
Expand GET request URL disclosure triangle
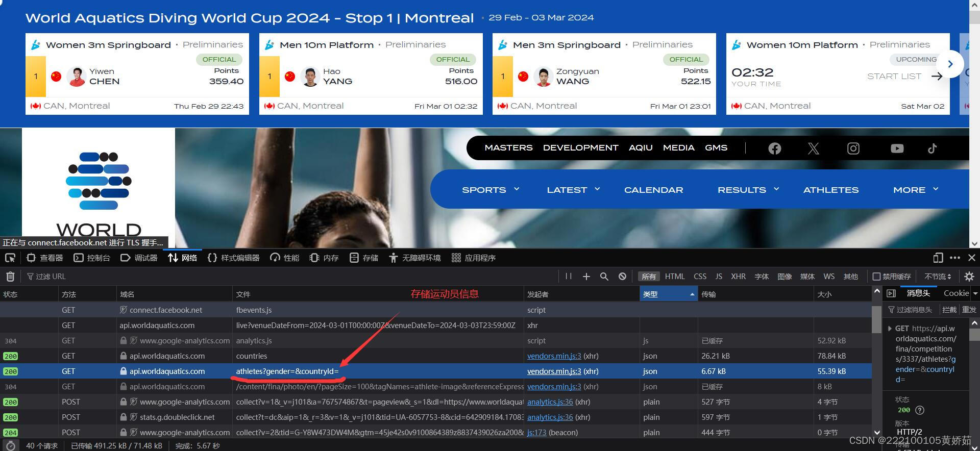click(890, 329)
